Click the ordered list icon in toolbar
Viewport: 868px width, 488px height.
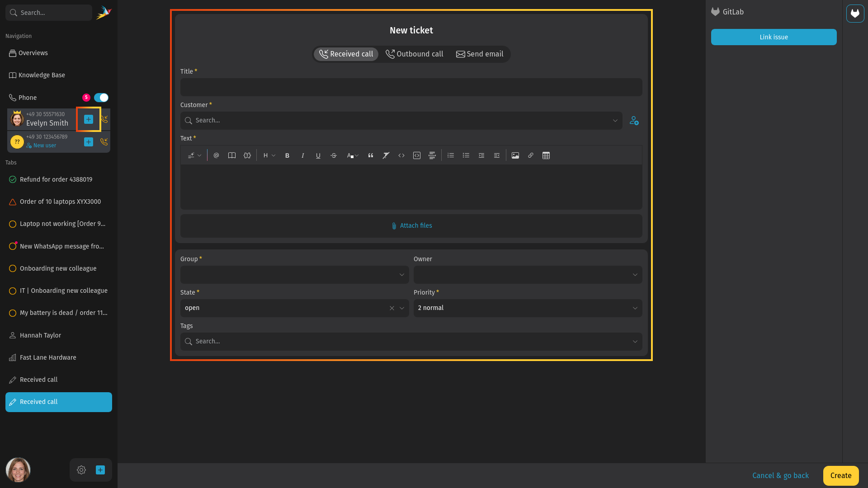(x=451, y=155)
